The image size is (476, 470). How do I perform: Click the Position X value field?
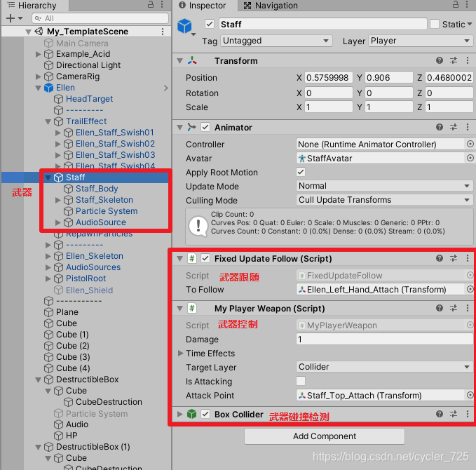click(328, 78)
